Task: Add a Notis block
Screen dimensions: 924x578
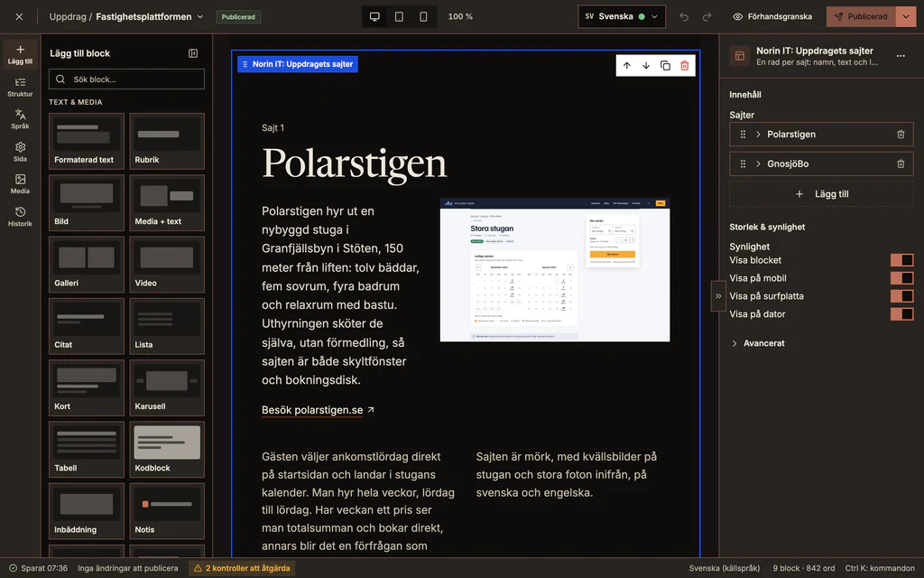Action: coord(167,511)
